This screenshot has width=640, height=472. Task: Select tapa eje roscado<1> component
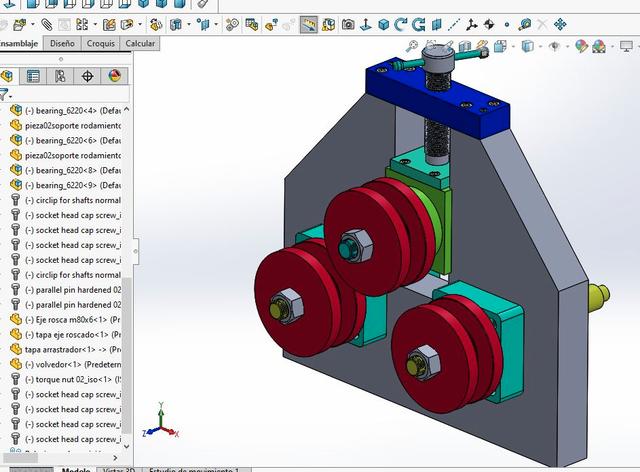click(65, 334)
